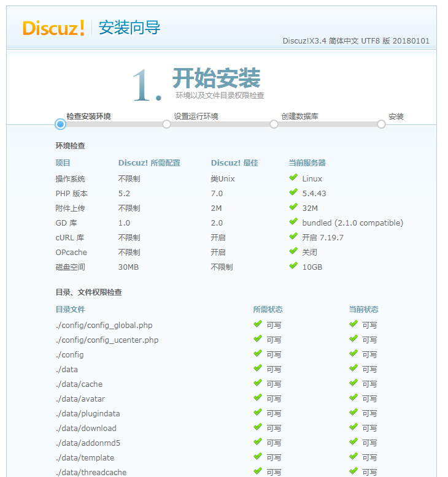Click the 30MB required disk value
This screenshot has width=448, height=477.
[x=128, y=267]
